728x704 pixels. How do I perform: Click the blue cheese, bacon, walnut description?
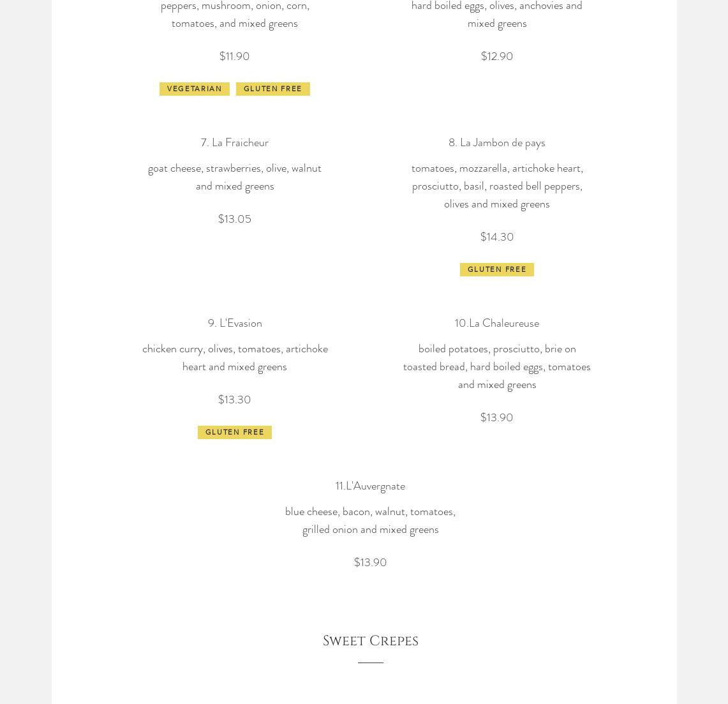[x=370, y=520]
